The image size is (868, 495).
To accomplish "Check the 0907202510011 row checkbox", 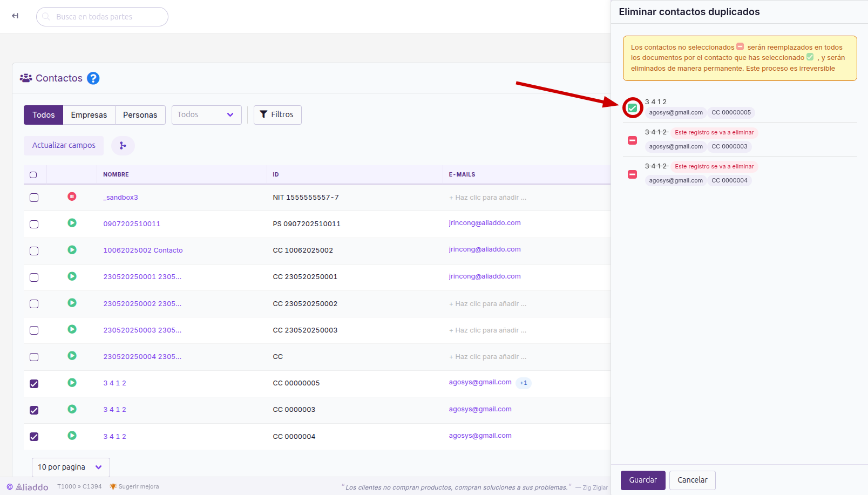I will (34, 224).
